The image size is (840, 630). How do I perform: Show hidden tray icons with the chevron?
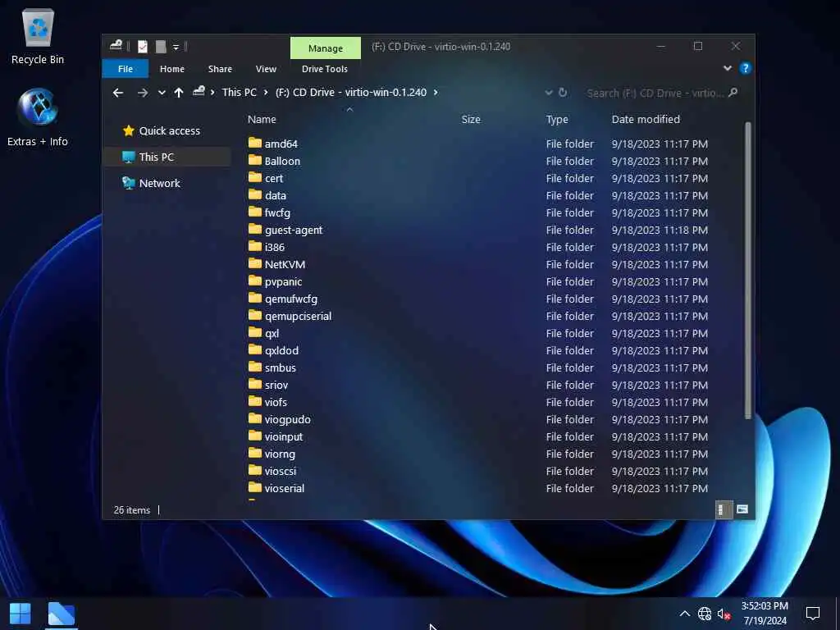coord(685,614)
